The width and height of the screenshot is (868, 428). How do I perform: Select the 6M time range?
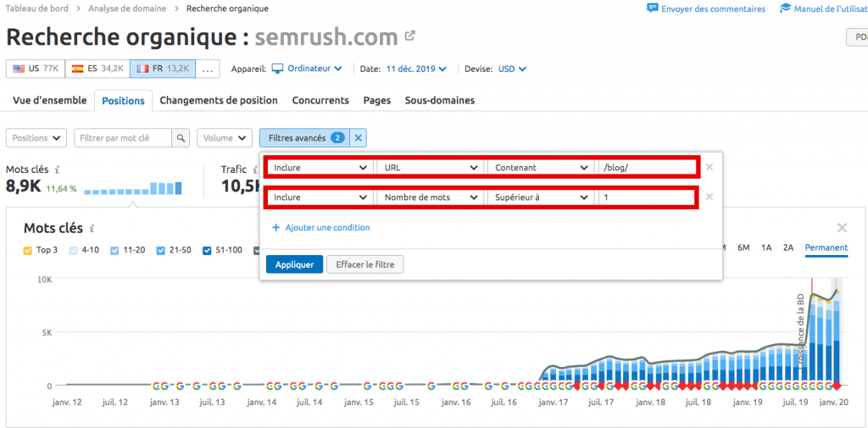(743, 247)
